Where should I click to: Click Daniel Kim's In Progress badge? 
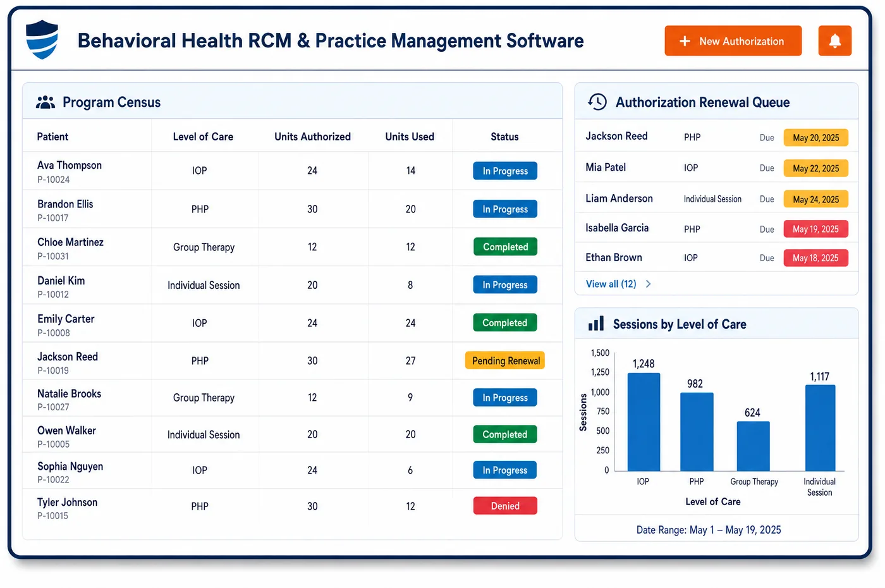pyautogui.click(x=505, y=285)
